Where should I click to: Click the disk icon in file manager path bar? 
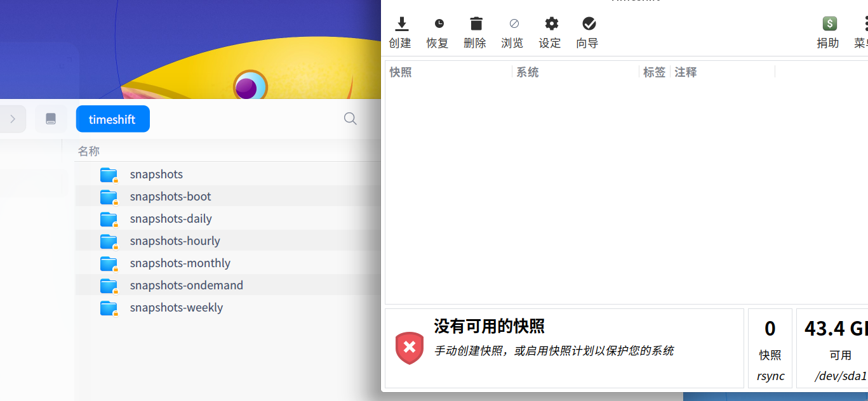point(51,119)
